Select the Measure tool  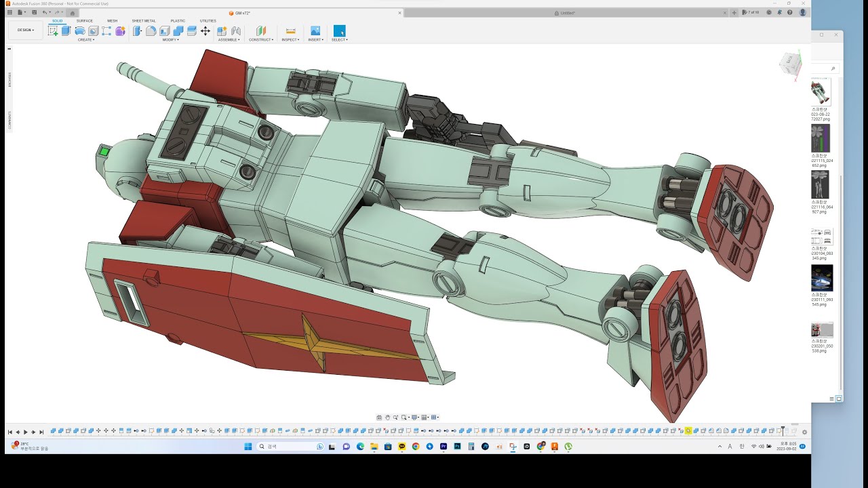290,30
